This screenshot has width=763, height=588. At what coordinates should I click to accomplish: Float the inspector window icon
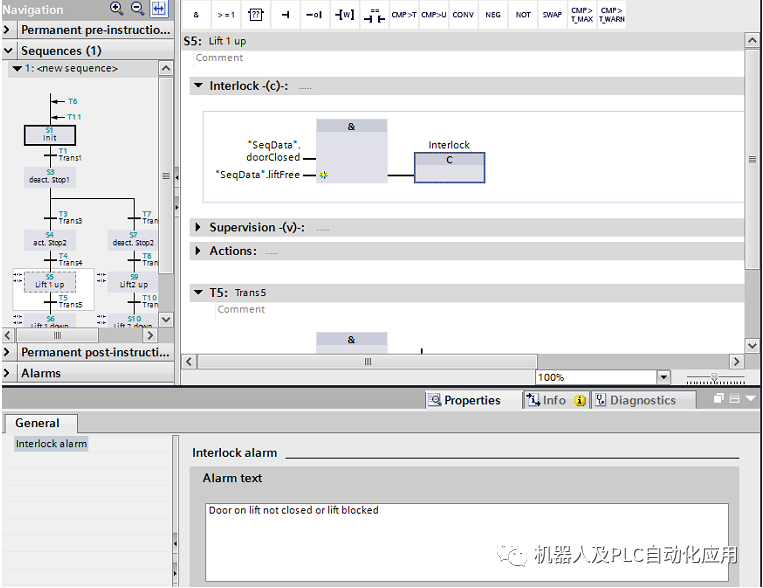[719, 399]
